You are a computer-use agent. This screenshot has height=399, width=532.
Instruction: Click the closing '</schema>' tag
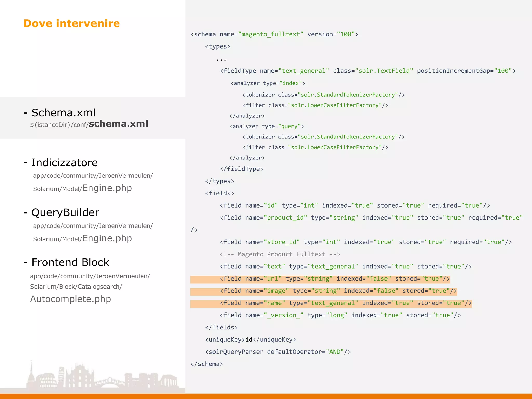[x=207, y=364]
